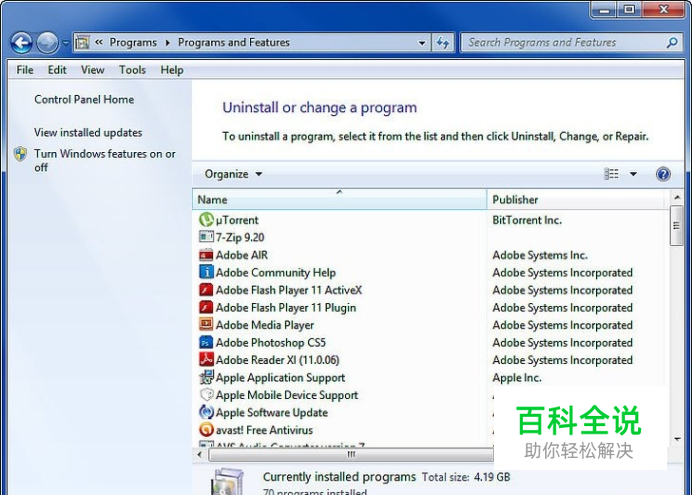Image resolution: width=692 pixels, height=495 pixels.
Task: Open the Help menu
Action: click(172, 70)
